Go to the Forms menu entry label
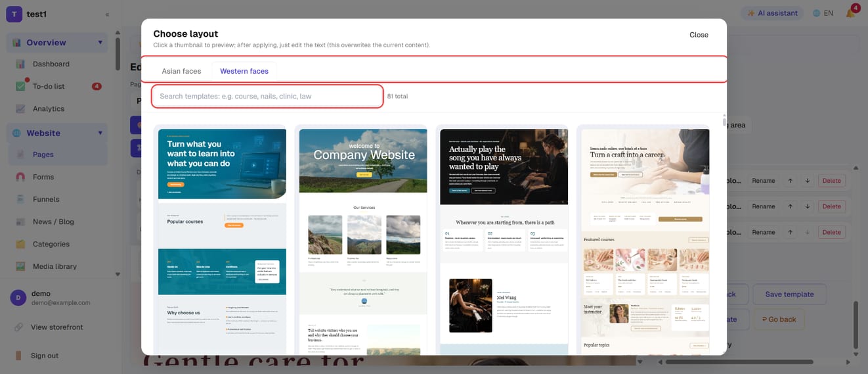 click(x=43, y=177)
